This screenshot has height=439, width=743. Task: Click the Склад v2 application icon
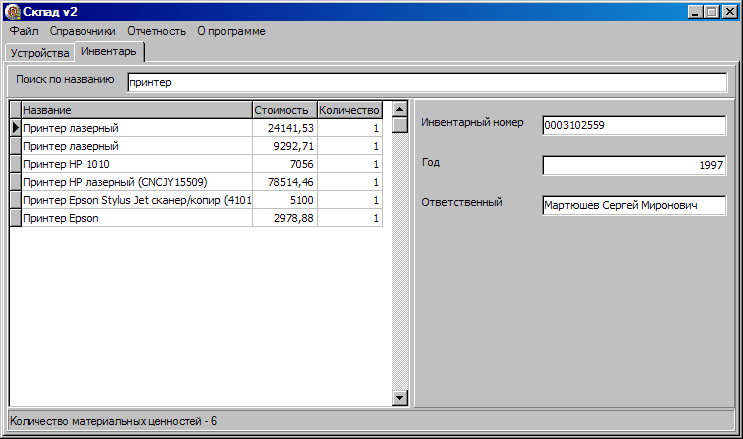point(13,12)
